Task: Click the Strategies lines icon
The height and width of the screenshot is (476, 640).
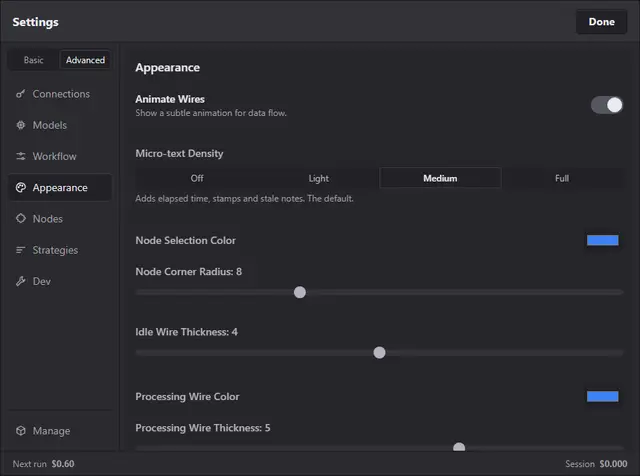Action: click(20, 250)
